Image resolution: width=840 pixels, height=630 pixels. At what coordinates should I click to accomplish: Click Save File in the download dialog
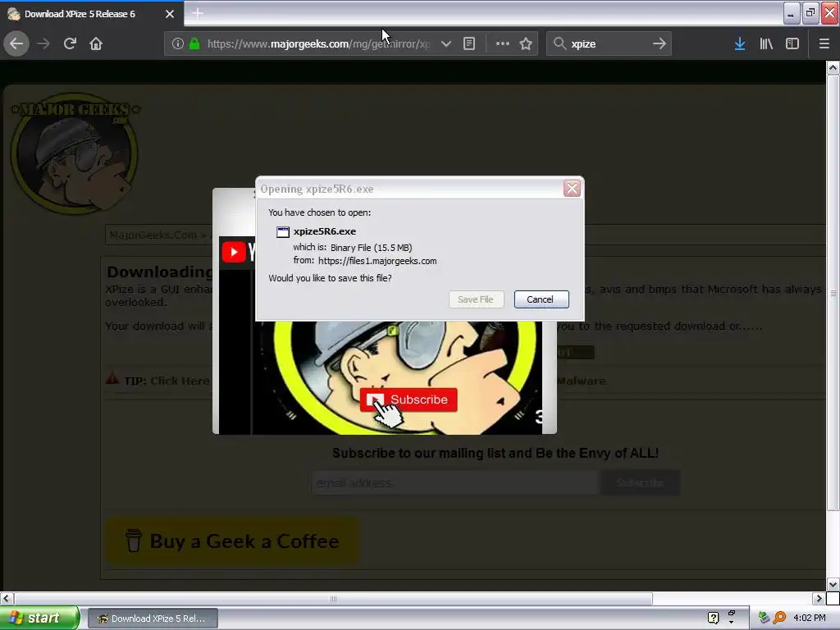pos(476,299)
